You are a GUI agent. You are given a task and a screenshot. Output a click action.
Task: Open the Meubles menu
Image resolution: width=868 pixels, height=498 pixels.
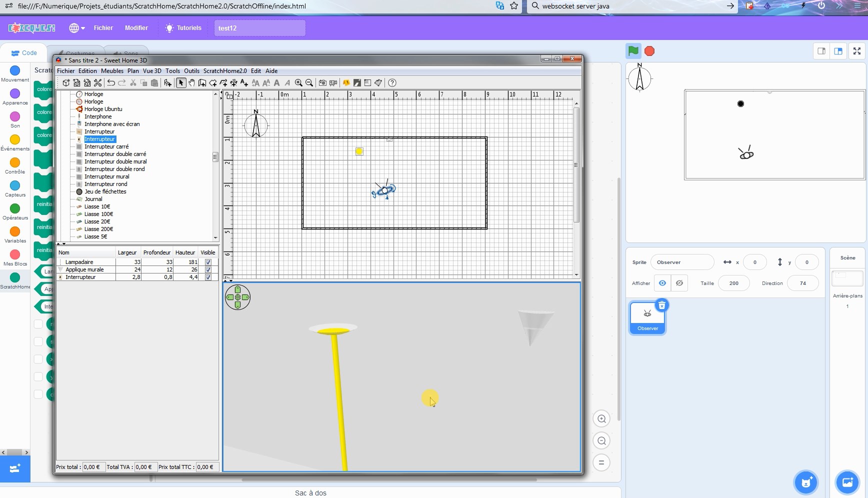(x=112, y=71)
